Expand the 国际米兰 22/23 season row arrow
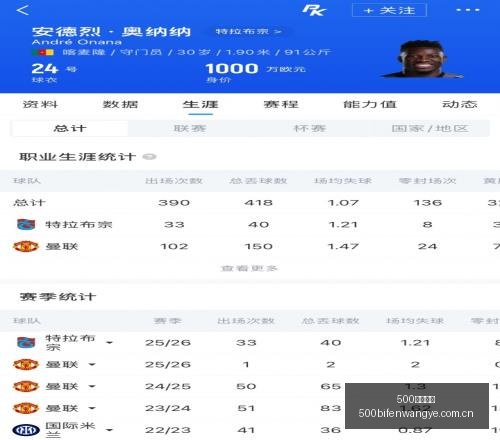Image resolution: width=500 pixels, height=440 pixels. 109,430
